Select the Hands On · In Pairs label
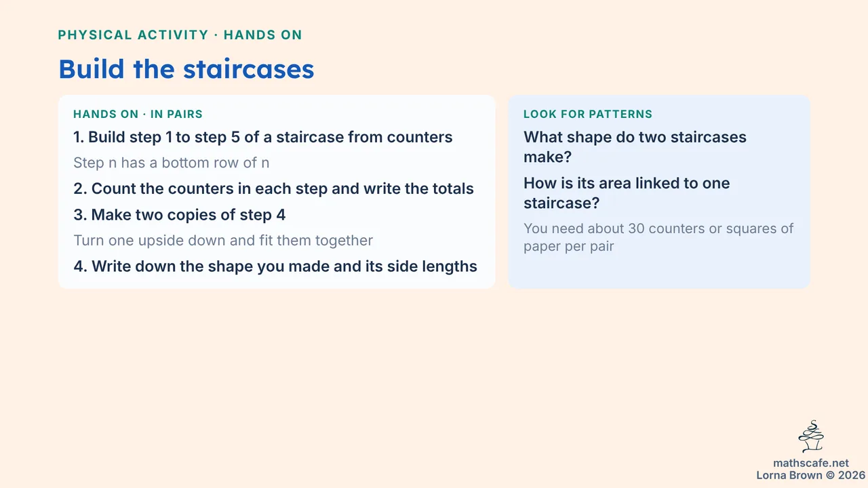The image size is (868, 488). [138, 114]
